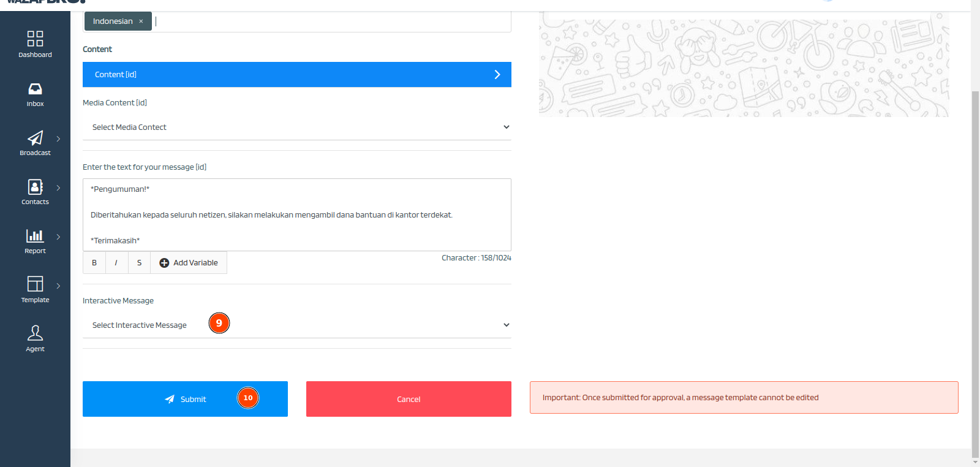Click inside the message text area
The height and width of the screenshot is (467, 980).
pyautogui.click(x=296, y=215)
